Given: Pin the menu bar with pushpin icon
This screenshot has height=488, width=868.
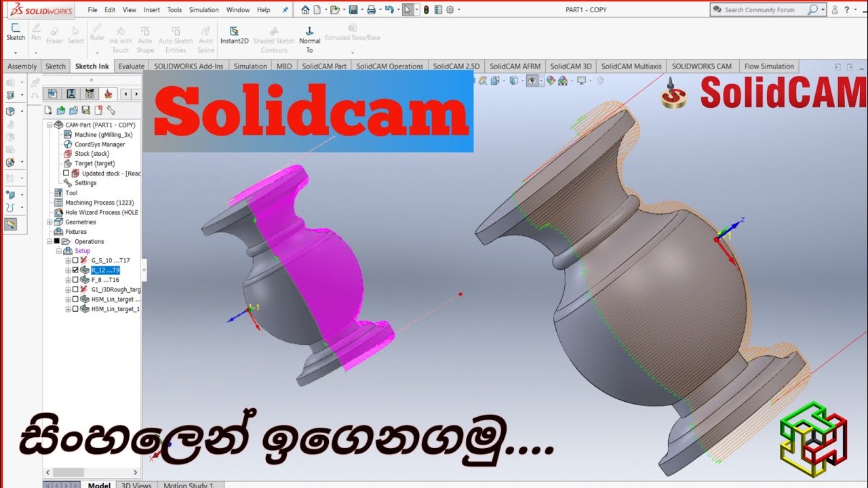Looking at the screenshot, I should click(x=285, y=9).
